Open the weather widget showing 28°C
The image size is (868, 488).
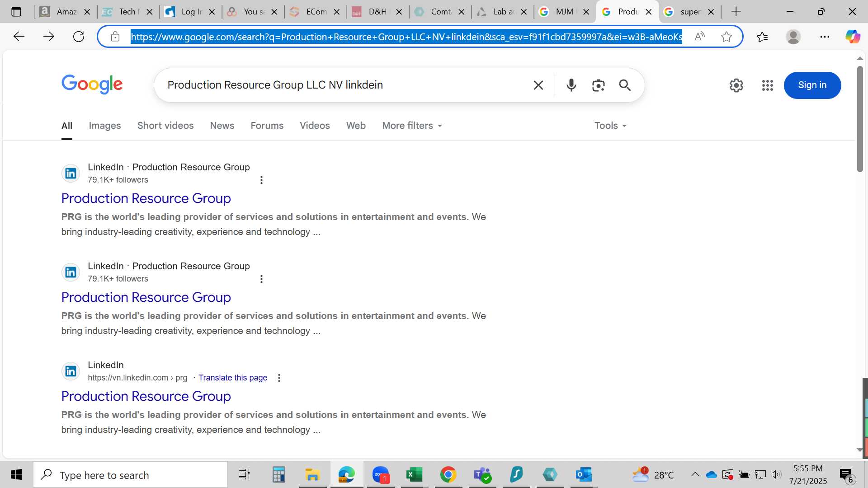[653, 474]
